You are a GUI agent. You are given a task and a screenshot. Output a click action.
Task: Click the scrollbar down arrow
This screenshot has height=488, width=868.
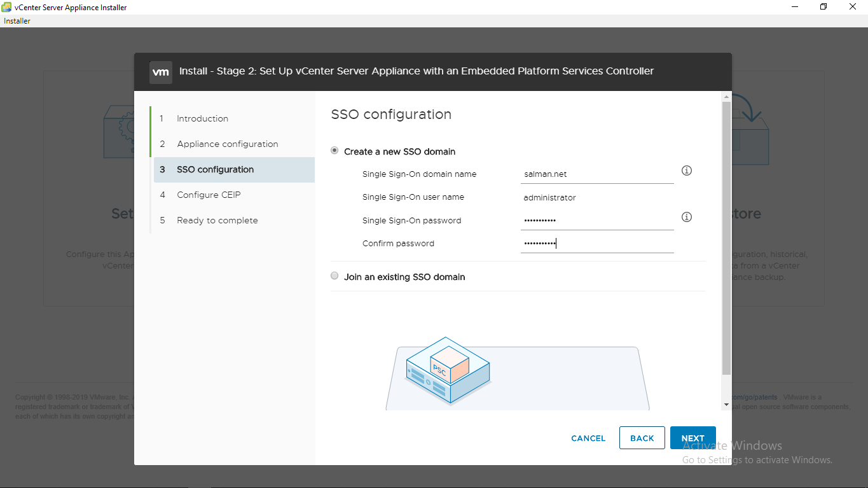coord(726,404)
